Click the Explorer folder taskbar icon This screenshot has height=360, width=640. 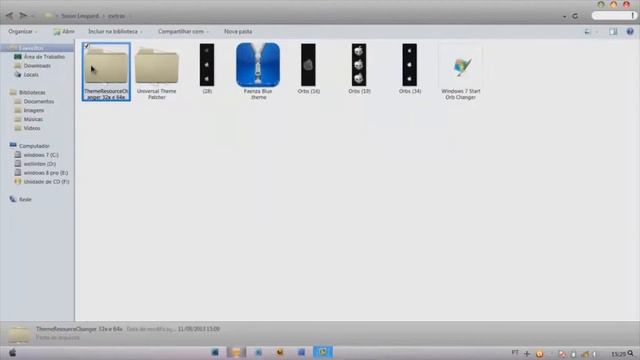(236, 352)
